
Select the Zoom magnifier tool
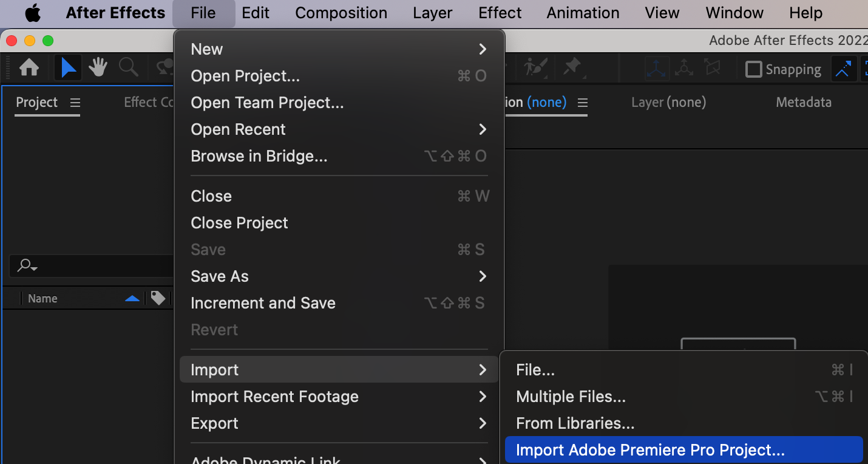[x=128, y=68]
